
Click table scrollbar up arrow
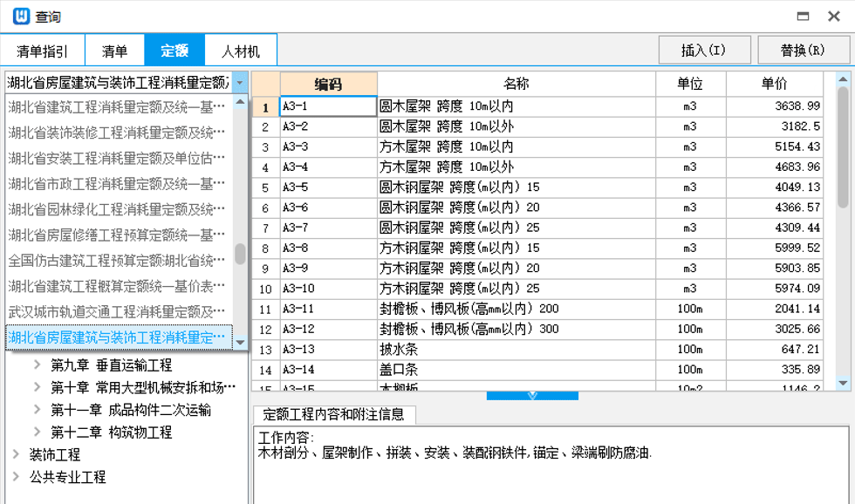point(843,81)
